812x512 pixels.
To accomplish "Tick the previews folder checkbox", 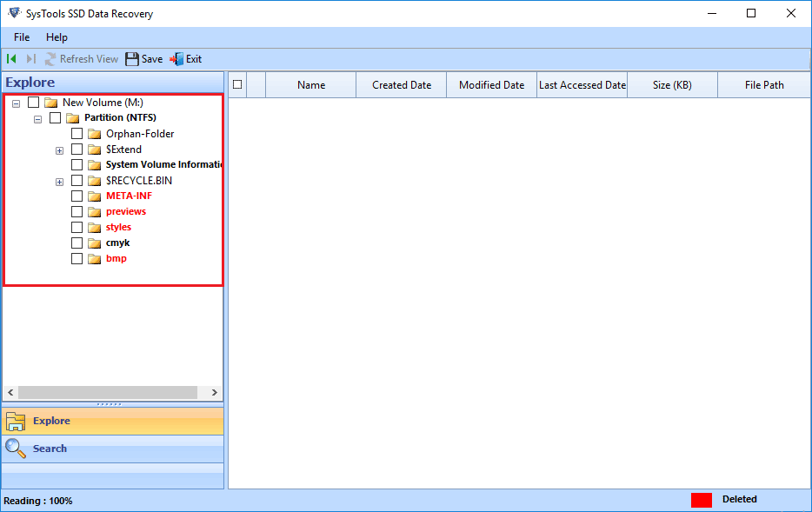I will coord(77,211).
